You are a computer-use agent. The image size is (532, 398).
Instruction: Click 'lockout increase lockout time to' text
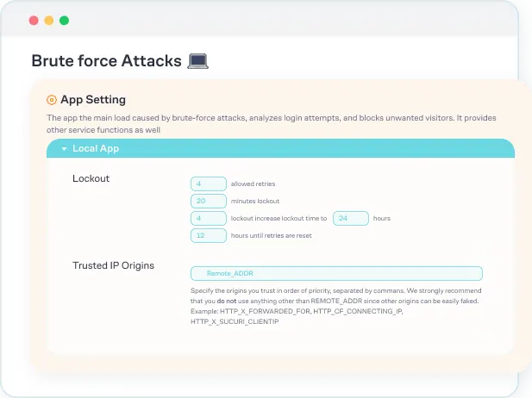pyautogui.click(x=279, y=218)
